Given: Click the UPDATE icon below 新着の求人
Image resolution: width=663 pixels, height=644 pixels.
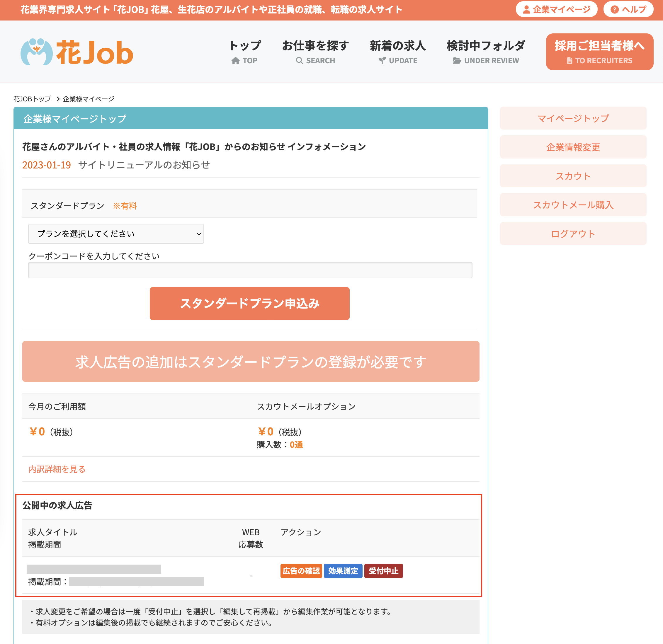Looking at the screenshot, I should tap(382, 61).
